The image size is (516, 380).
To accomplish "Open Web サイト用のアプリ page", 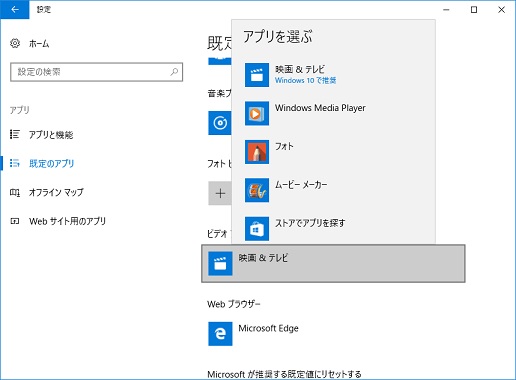I will [x=67, y=221].
